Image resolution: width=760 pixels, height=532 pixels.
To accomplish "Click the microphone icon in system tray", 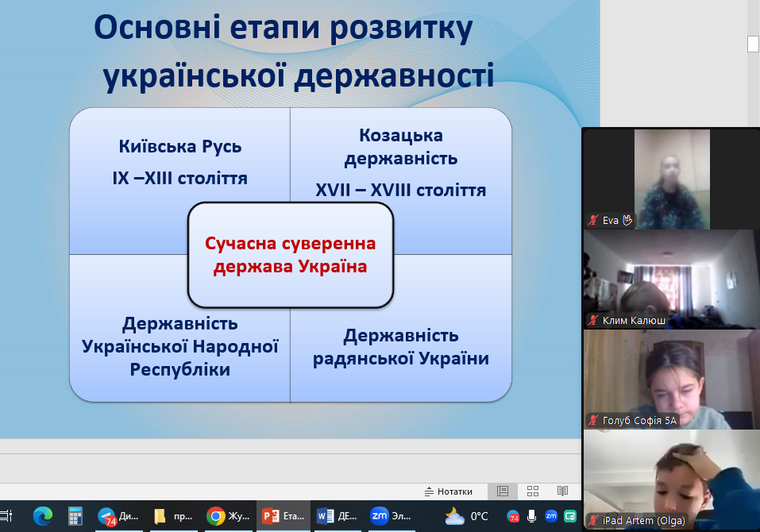I will (531, 516).
